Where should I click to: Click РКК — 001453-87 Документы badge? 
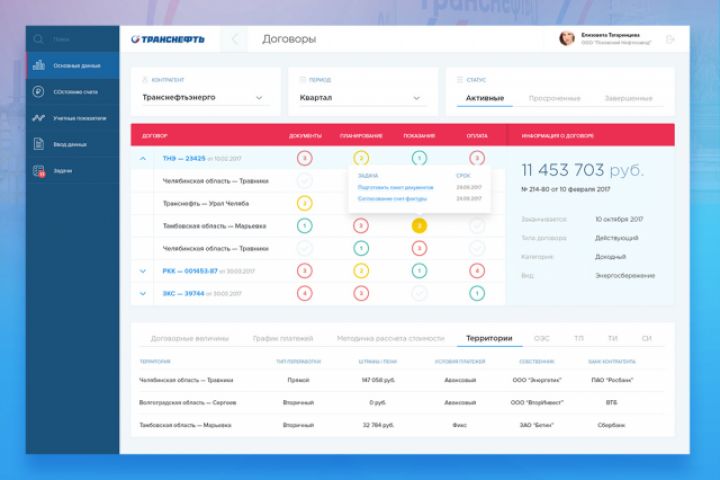[x=304, y=271]
